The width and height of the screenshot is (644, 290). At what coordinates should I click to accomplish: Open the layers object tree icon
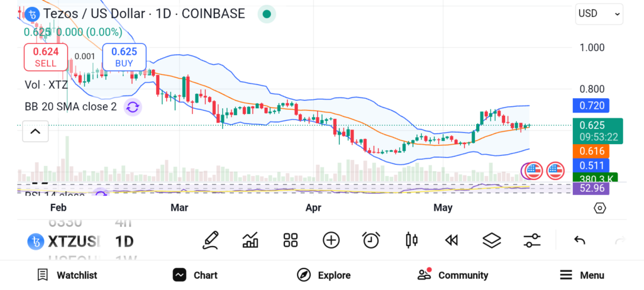click(x=491, y=240)
